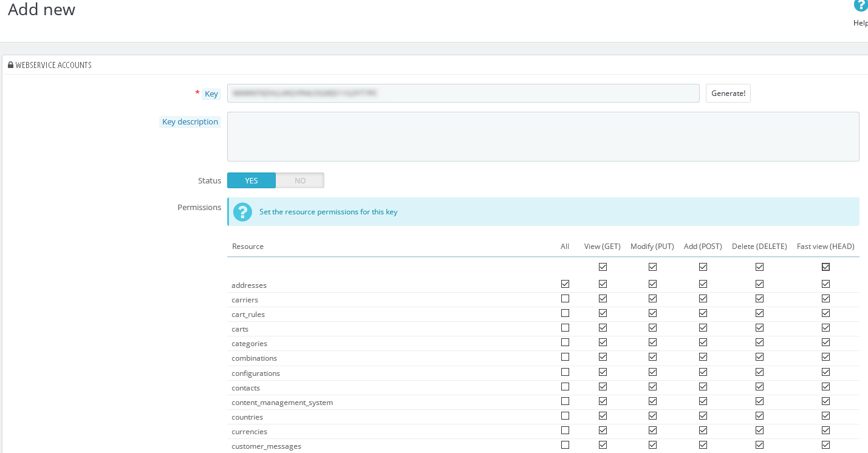
Task: Uncheck the All checkbox for addresses
Action: (565, 284)
